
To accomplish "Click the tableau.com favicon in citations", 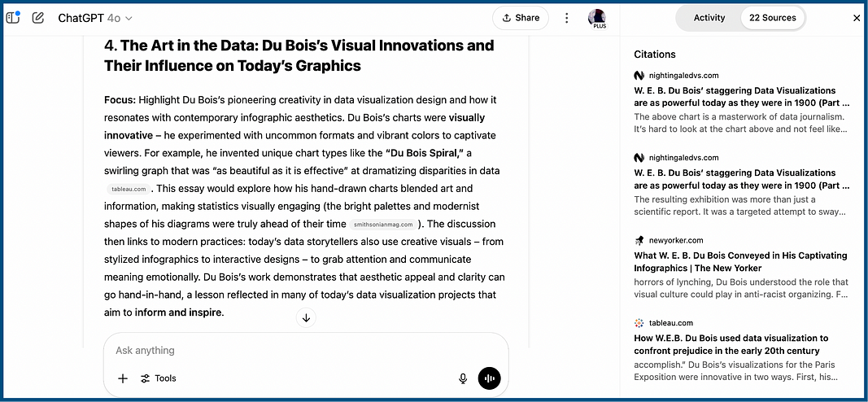I will (639, 323).
